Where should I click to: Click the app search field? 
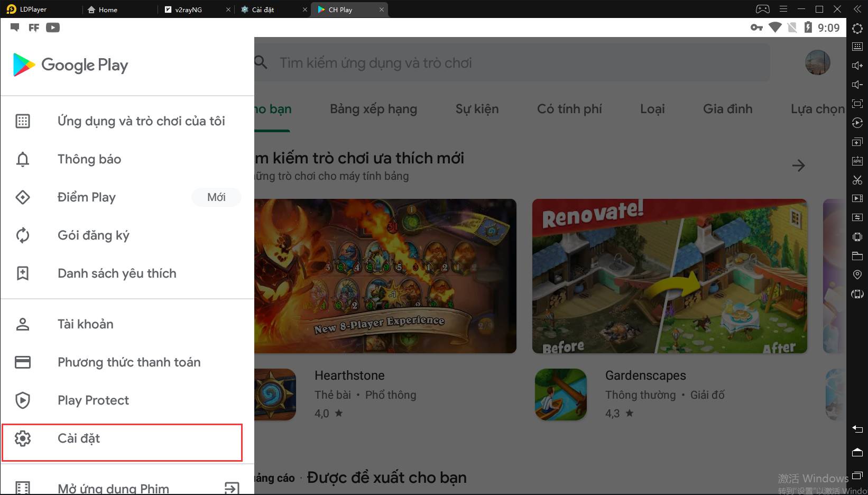pyautogui.click(x=512, y=62)
